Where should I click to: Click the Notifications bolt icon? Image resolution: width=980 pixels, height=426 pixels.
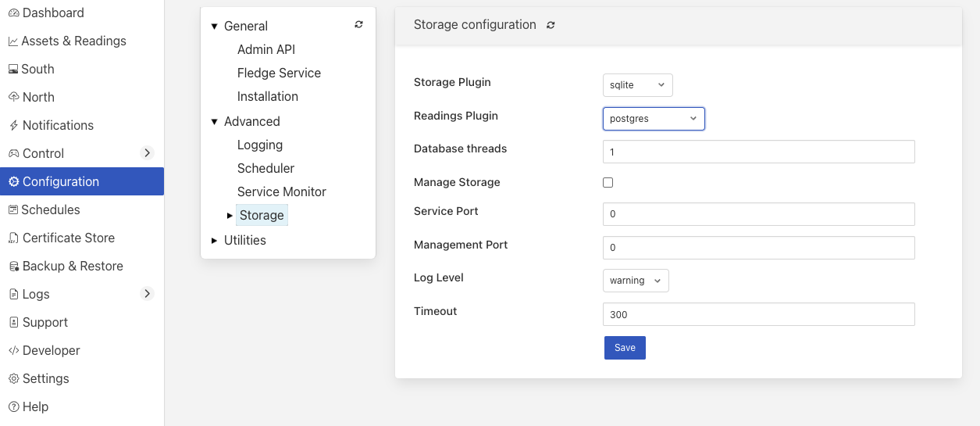13,125
